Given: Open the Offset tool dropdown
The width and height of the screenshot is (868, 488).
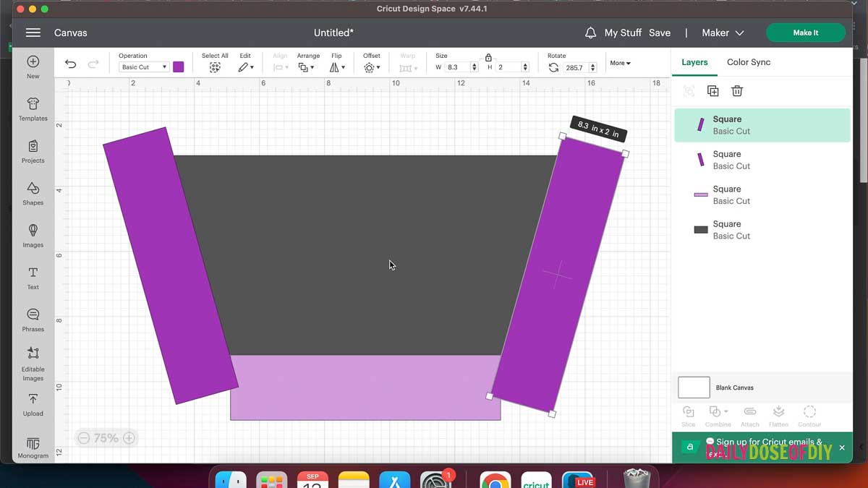Looking at the screenshot, I should pyautogui.click(x=372, y=67).
